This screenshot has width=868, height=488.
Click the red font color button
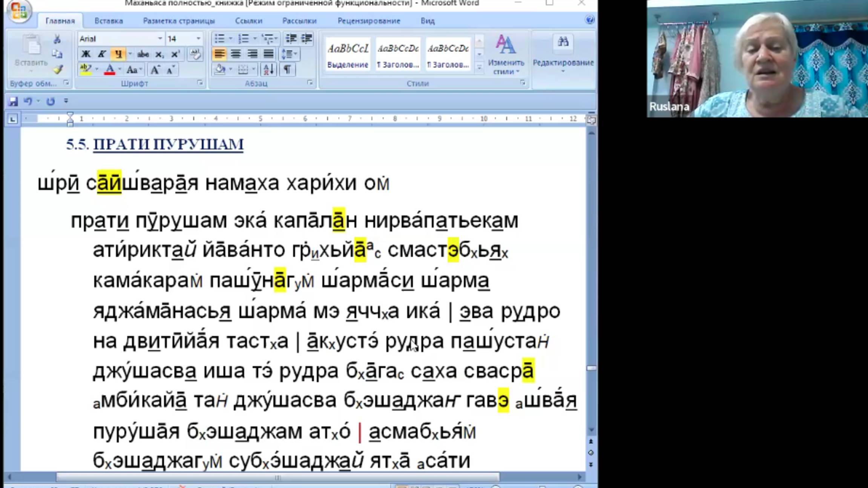[110, 70]
